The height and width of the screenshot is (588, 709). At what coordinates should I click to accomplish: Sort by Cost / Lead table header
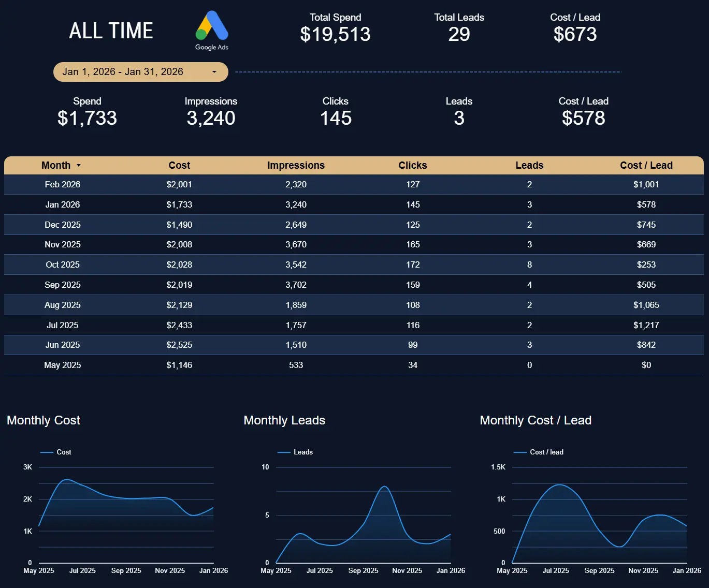click(x=646, y=166)
